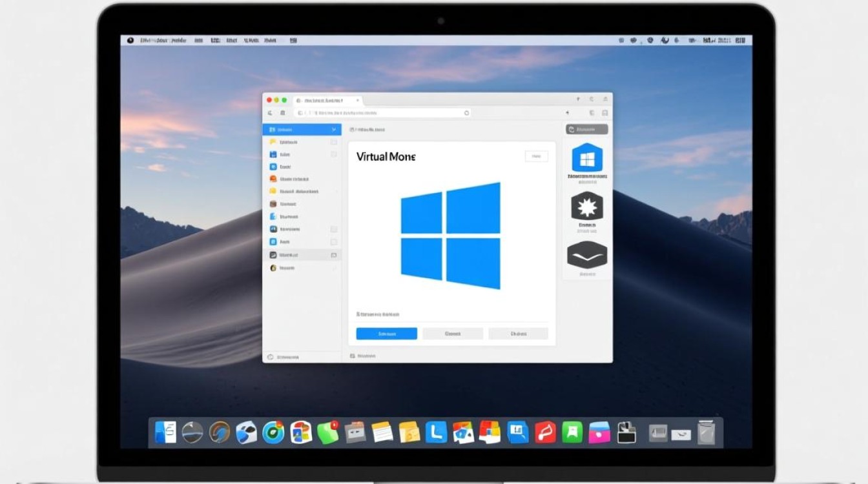
Task: Click the red app icon in the dock
Action: (545, 432)
